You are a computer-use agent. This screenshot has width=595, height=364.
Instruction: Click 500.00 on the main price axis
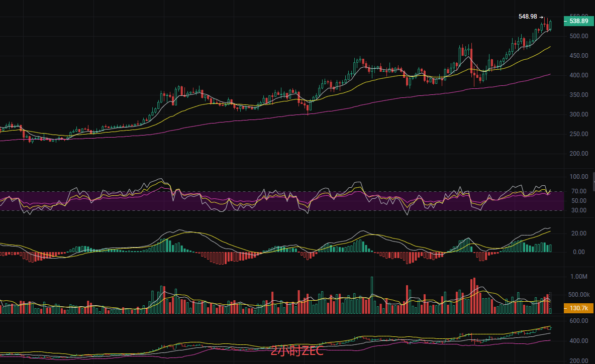(579, 36)
